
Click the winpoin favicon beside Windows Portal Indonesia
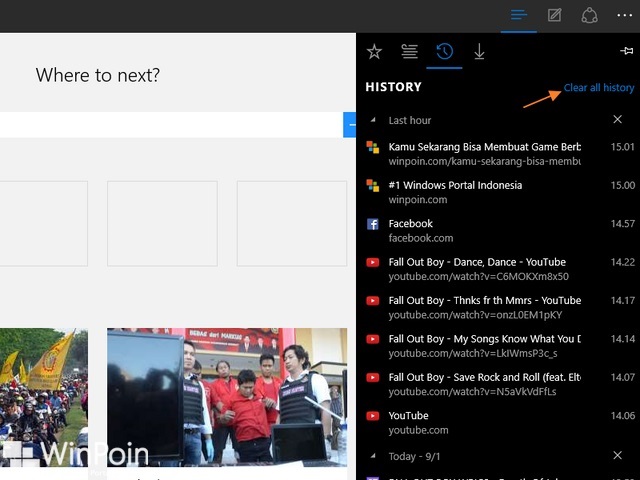pyautogui.click(x=373, y=185)
